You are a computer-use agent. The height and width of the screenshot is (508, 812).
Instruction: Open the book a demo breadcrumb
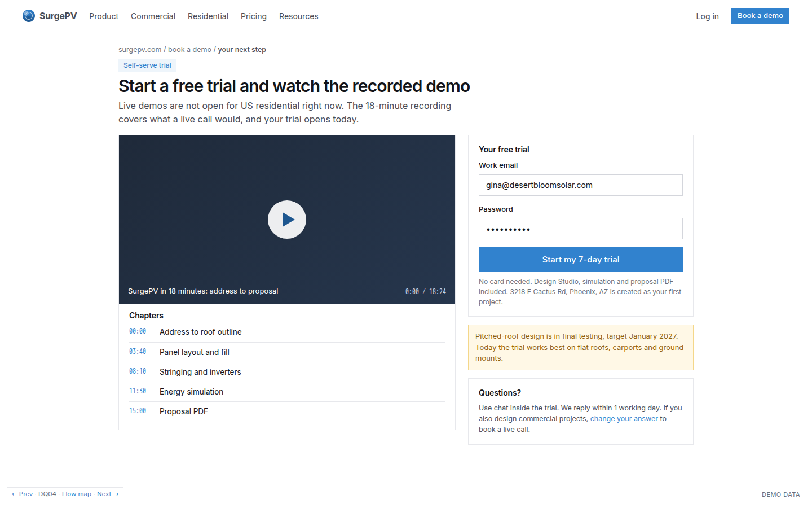pos(189,50)
